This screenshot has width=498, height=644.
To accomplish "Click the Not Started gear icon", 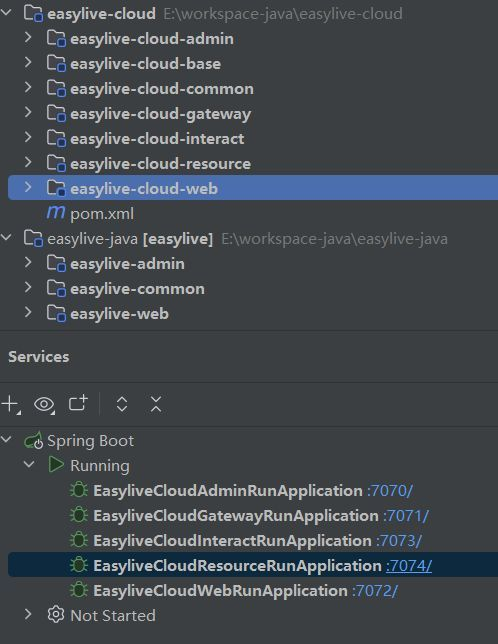I will coord(56,615).
